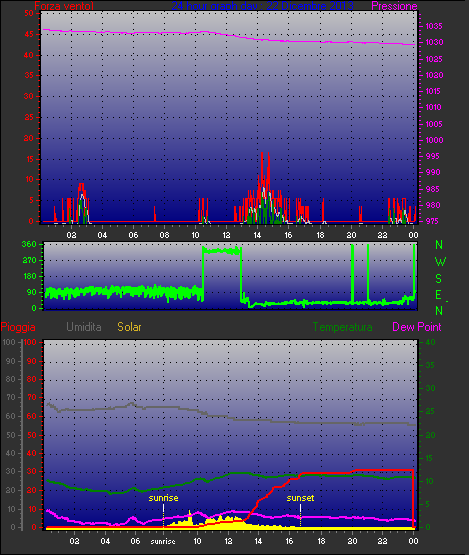Select the Pioggia legend label
The image size is (469, 555).
coord(18,327)
